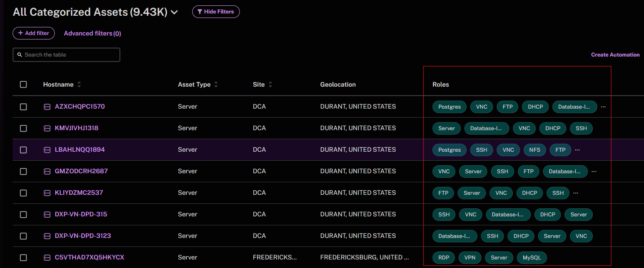Expand more roles for GMZODCRH2687
The width and height of the screenshot is (644, 268).
pyautogui.click(x=594, y=171)
